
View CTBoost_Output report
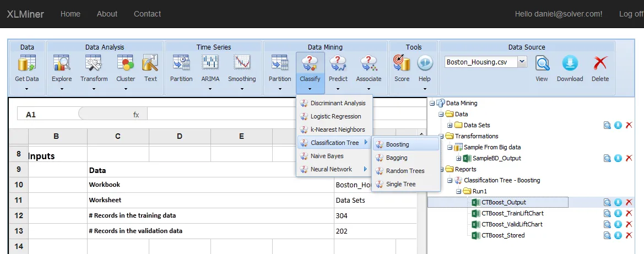click(x=607, y=202)
